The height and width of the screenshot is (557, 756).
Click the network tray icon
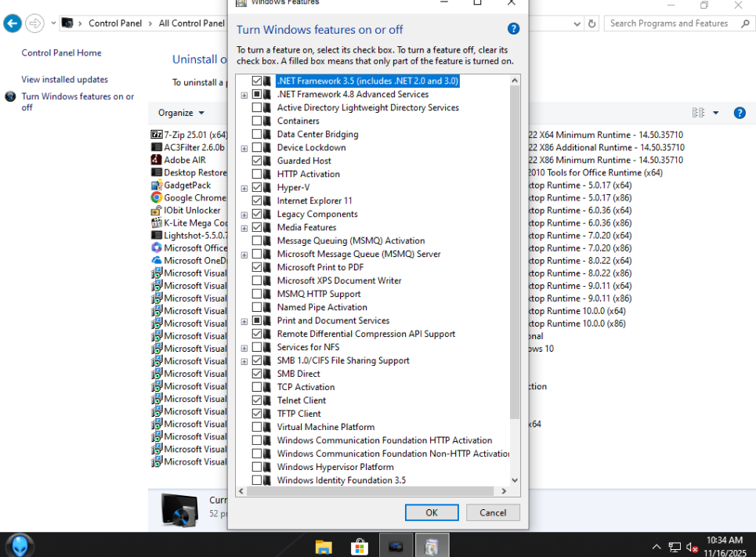[675, 548]
